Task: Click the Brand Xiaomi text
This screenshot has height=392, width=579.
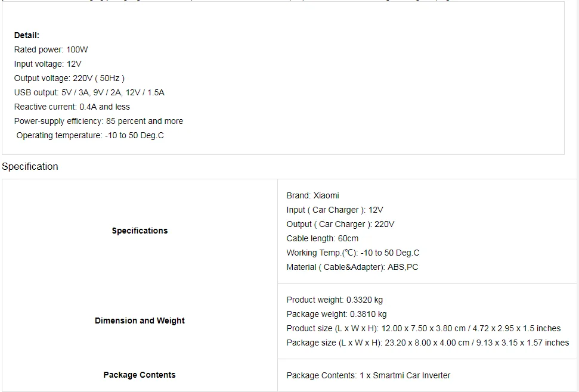Action: [x=313, y=196]
